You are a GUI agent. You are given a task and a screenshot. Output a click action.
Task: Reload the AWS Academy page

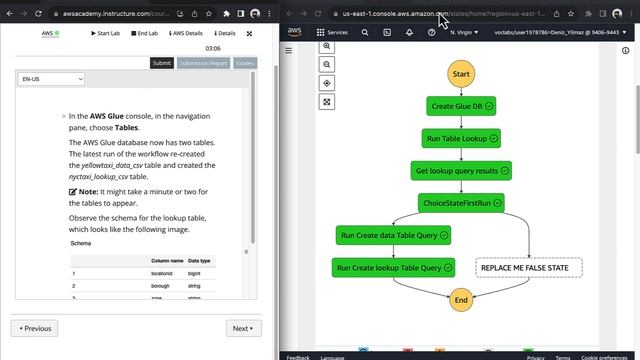click(x=38, y=13)
